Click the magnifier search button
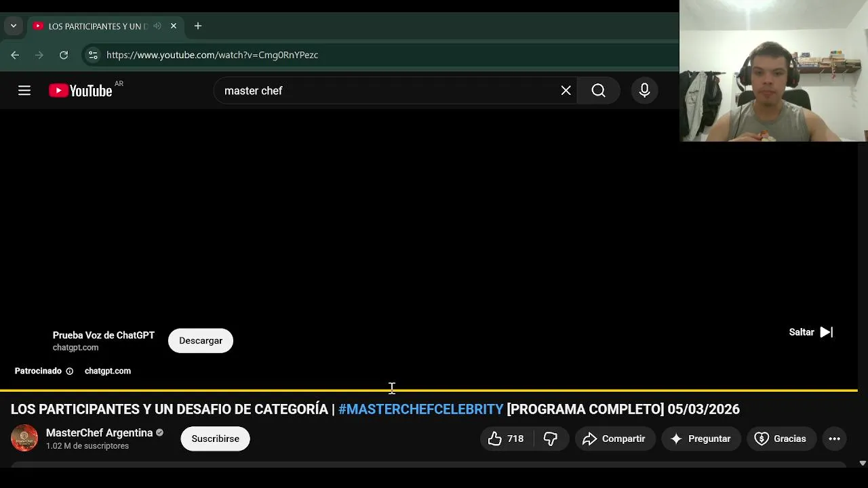This screenshot has height=488, width=868. click(x=598, y=90)
